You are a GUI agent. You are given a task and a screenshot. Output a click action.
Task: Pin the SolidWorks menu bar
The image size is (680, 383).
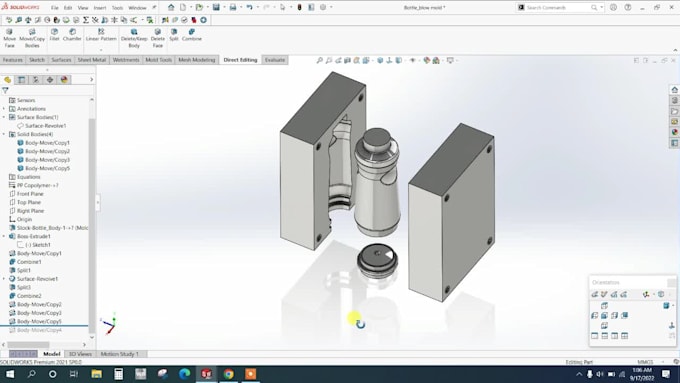tap(154, 7)
